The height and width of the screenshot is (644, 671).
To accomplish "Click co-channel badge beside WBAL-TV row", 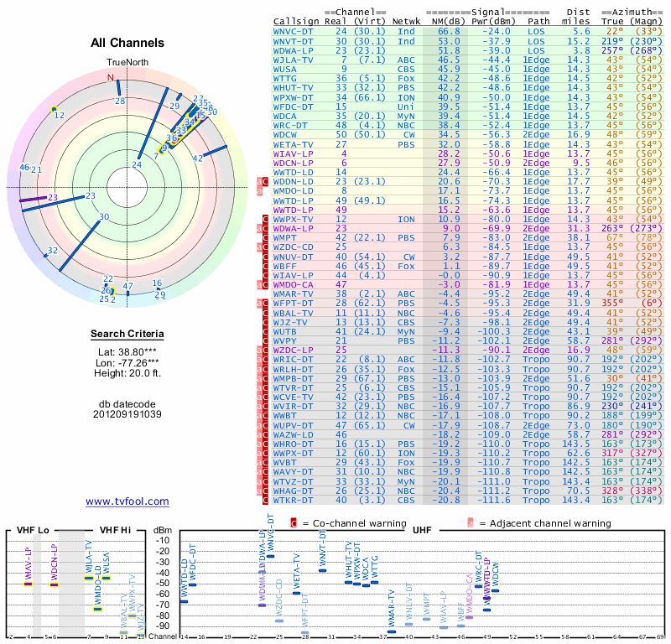I will (265, 313).
